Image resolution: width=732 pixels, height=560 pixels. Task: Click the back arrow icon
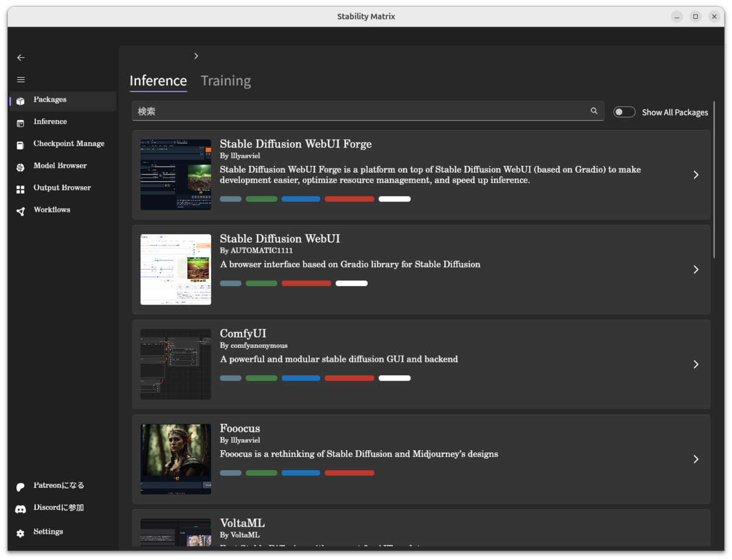[x=21, y=57]
